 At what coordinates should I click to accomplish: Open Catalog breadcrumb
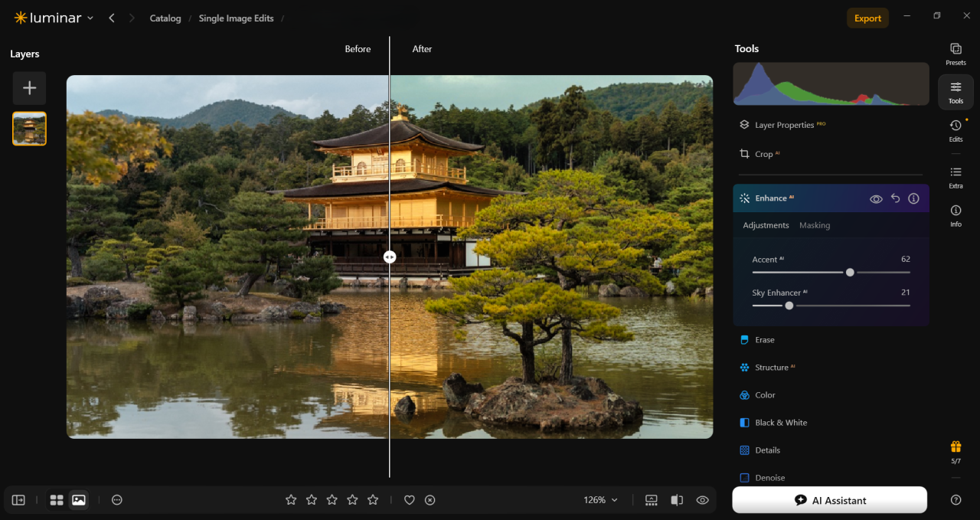[x=165, y=18]
